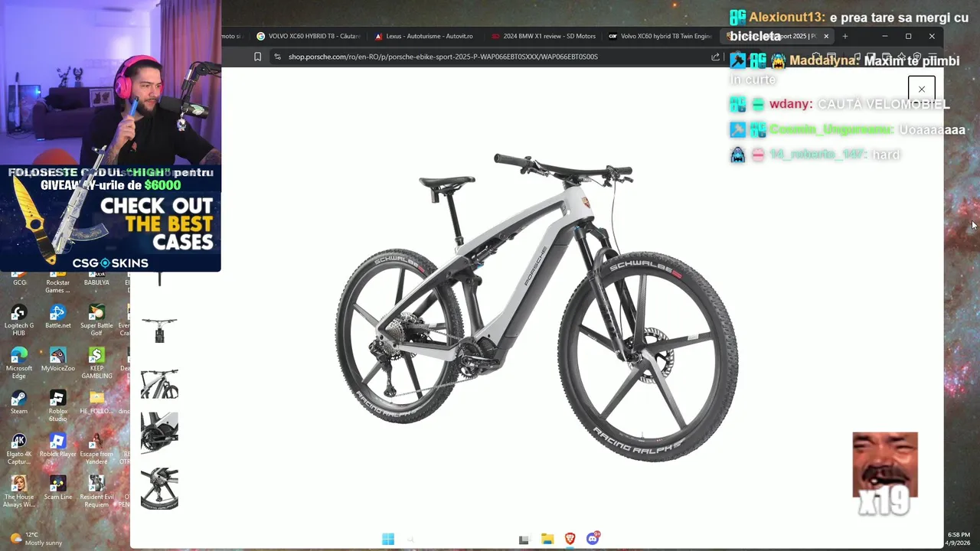Launch Elgato 4K Capture desktop shortcut
The width and height of the screenshot is (980, 551).
click(19, 448)
